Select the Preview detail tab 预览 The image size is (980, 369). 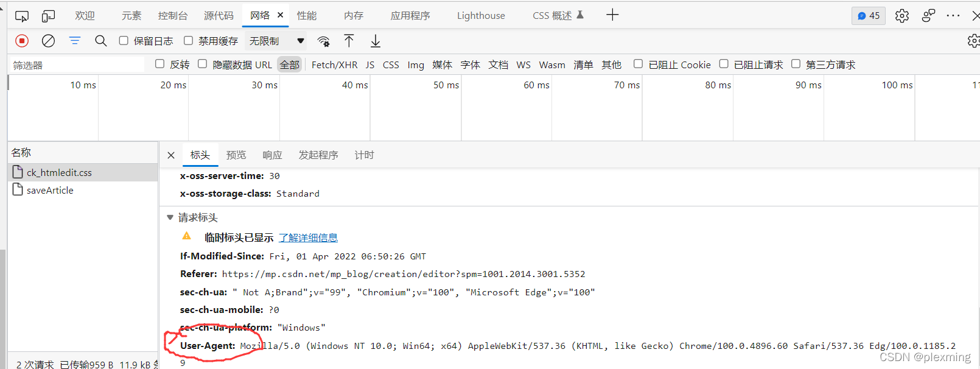tap(236, 155)
